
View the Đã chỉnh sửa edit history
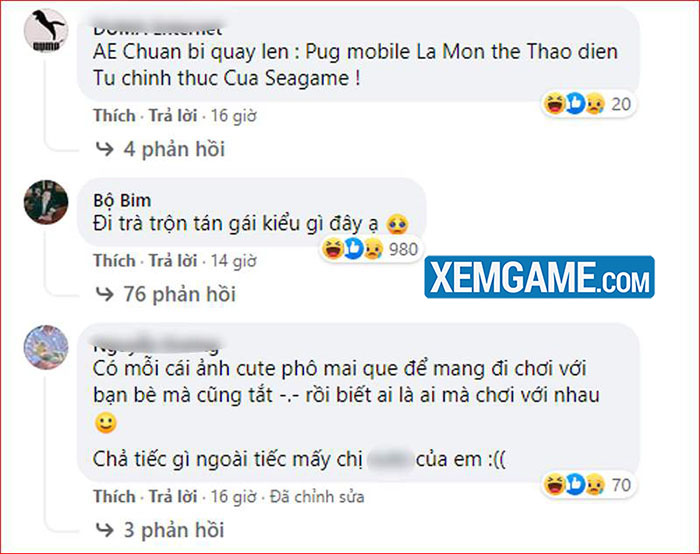click(x=317, y=496)
